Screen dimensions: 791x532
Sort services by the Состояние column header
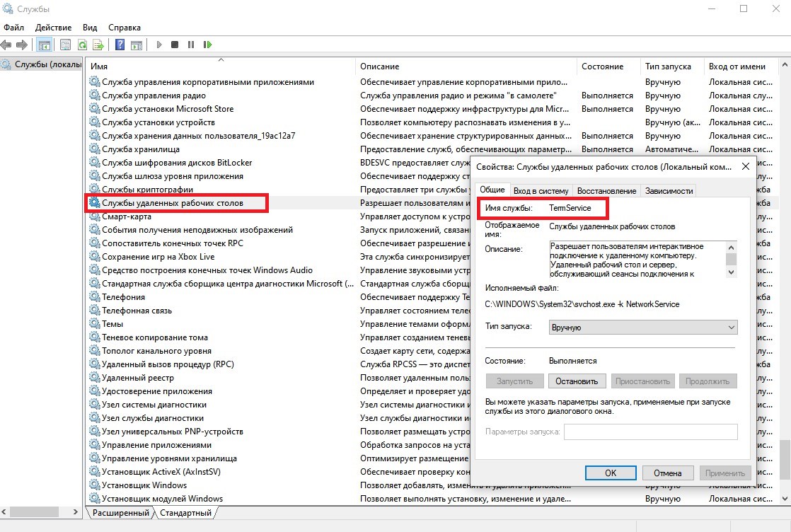pos(602,66)
